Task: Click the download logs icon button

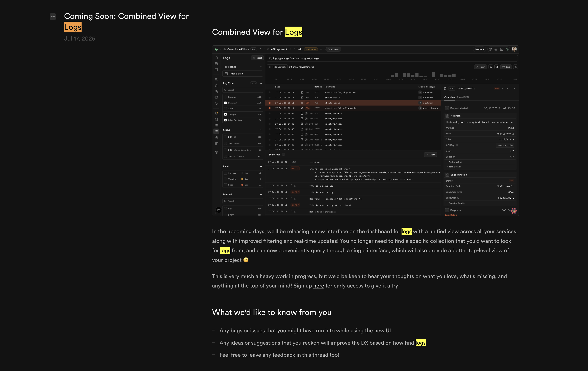Action: (x=491, y=67)
